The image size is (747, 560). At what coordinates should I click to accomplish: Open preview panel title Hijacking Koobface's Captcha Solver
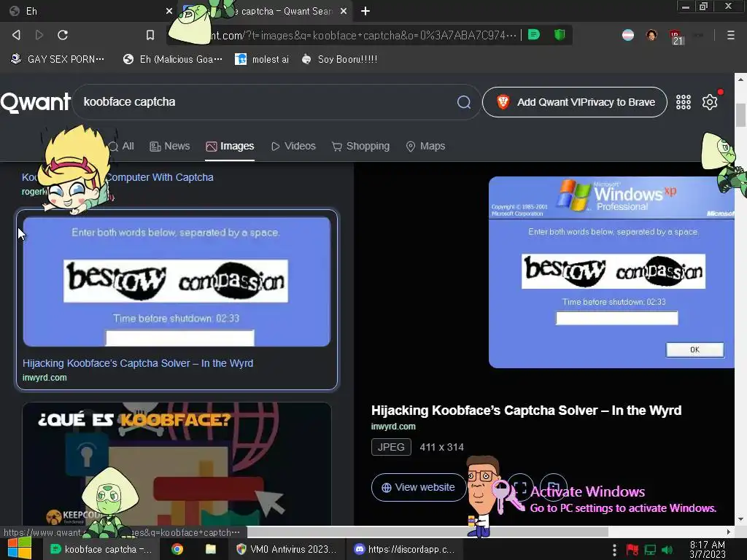527,411
